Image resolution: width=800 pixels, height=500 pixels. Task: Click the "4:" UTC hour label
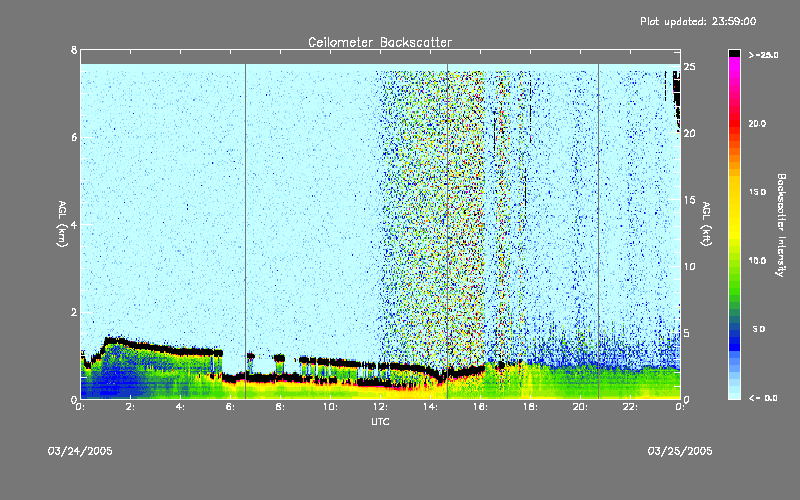(180, 407)
